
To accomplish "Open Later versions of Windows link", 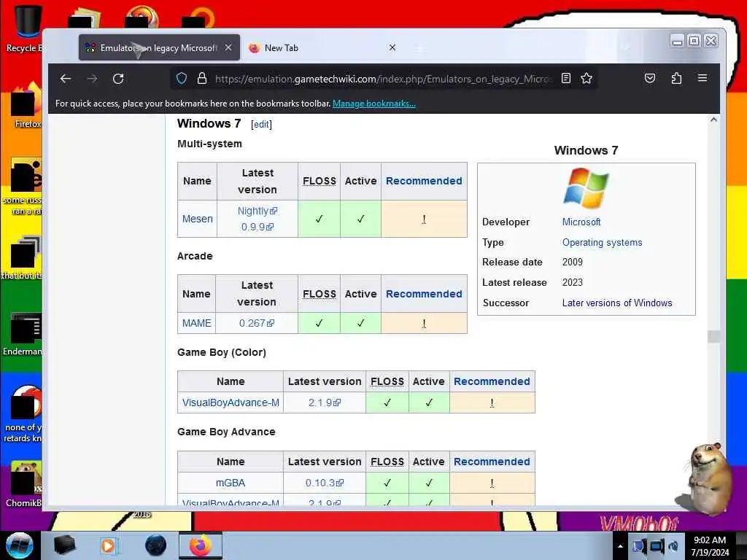I will pyautogui.click(x=617, y=303).
